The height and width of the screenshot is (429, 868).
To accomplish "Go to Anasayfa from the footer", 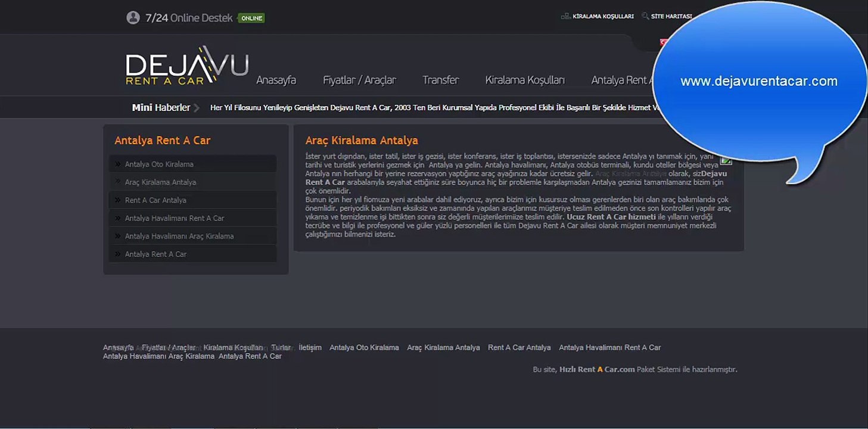I will (x=119, y=347).
